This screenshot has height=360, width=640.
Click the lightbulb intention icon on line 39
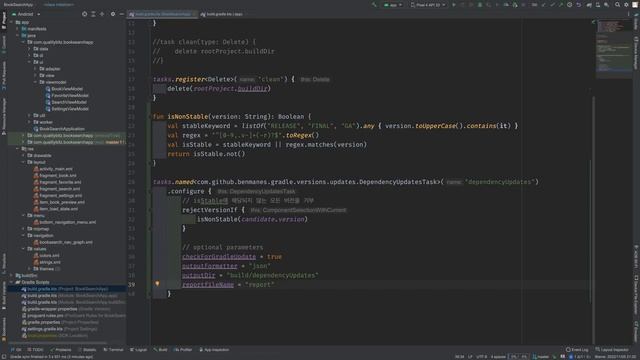point(157,284)
